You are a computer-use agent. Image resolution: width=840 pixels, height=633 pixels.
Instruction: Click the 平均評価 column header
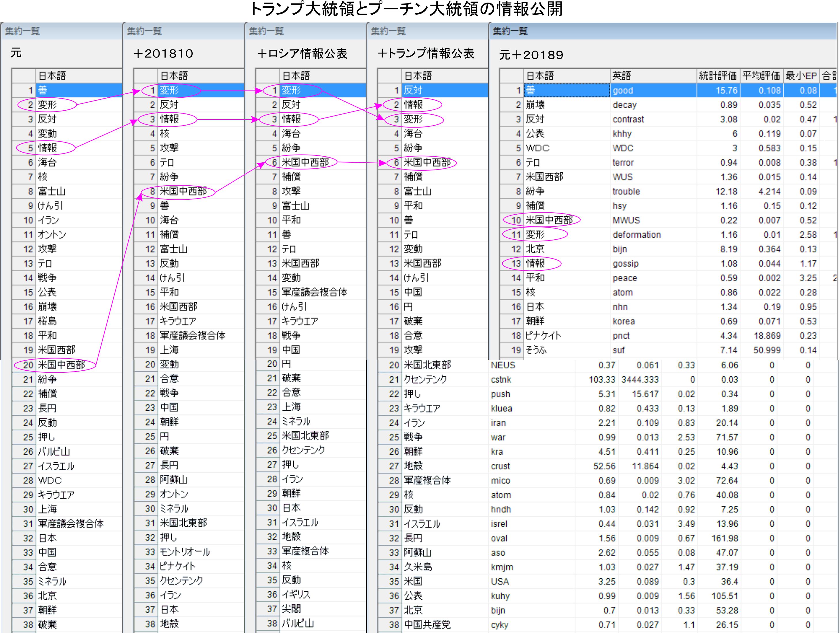(x=761, y=76)
